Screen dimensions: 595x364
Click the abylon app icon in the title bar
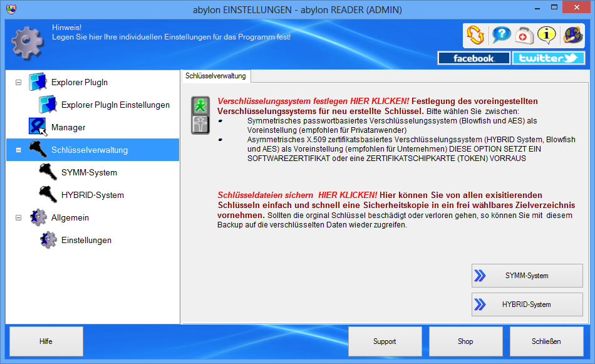click(11, 9)
